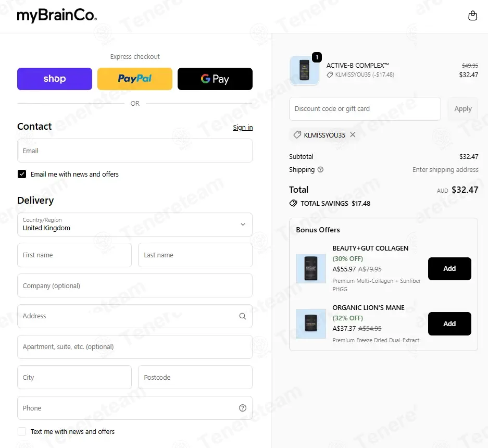The image size is (488, 448).
Task: Focus the Last name field
Action: coord(195,255)
